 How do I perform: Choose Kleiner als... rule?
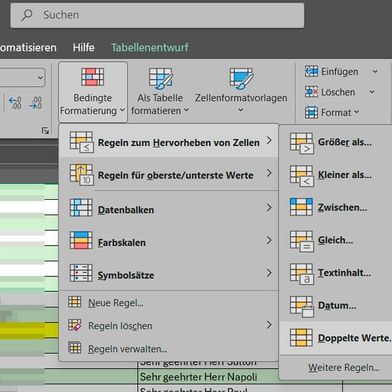336,175
